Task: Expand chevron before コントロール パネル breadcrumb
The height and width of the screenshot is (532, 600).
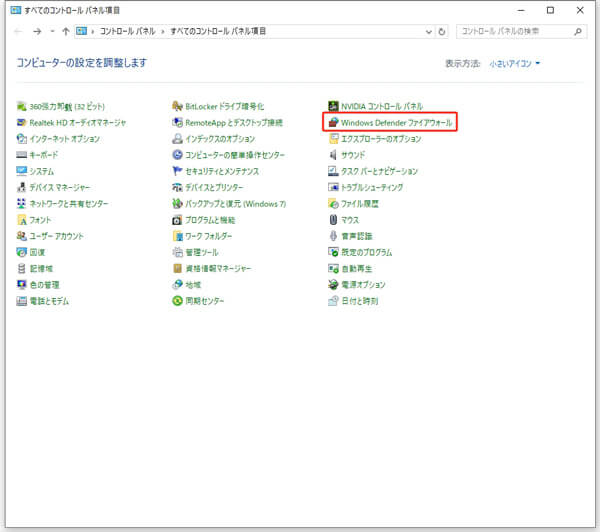Action: 93,31
